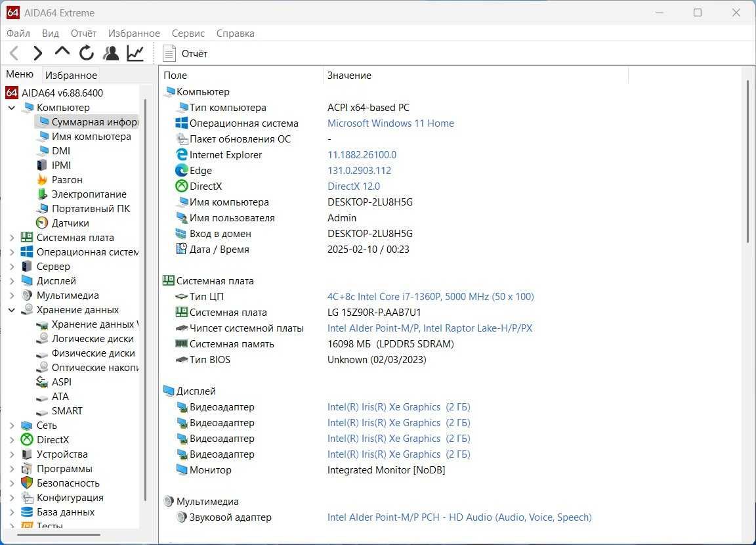
Task: Expand the Системная плата tree node
Action: [x=12, y=238]
